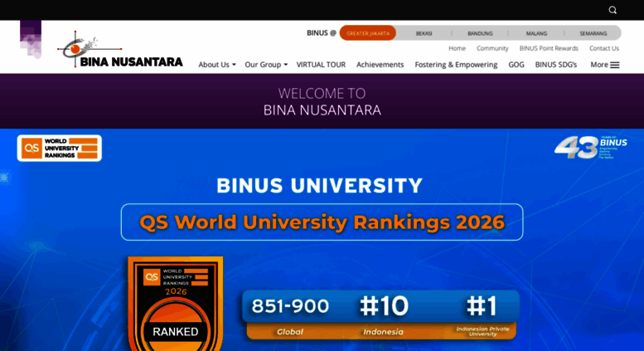This screenshot has height=351, width=644.
Task: Open the More hamburger menu icon
Action: pyautogui.click(x=614, y=65)
